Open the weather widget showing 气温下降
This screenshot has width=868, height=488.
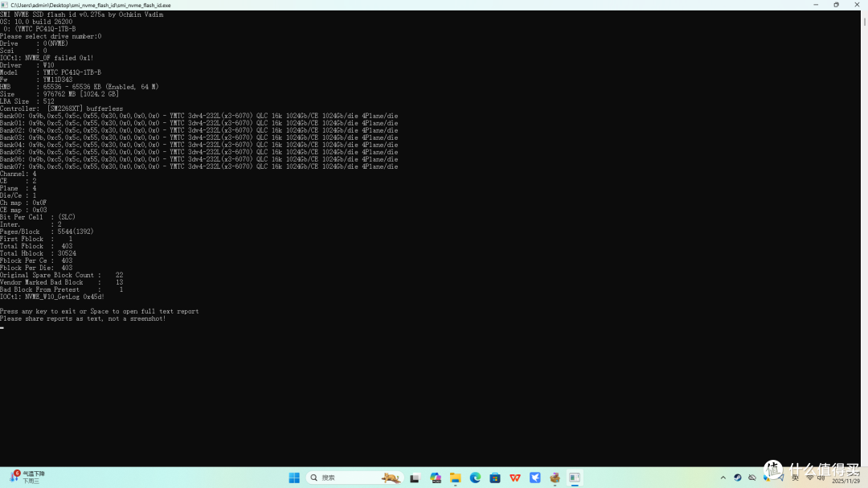tap(27, 477)
